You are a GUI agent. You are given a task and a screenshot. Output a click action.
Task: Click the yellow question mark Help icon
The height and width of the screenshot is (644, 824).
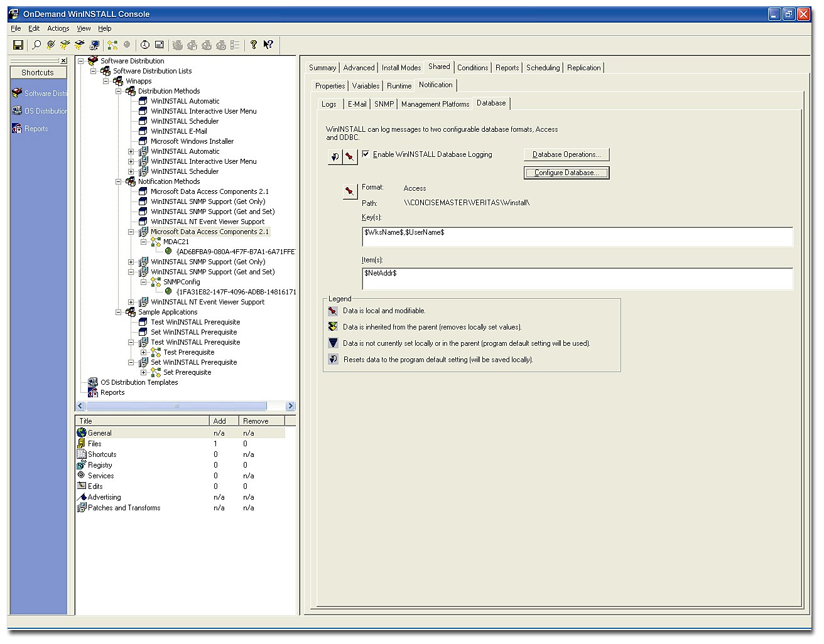pos(253,45)
